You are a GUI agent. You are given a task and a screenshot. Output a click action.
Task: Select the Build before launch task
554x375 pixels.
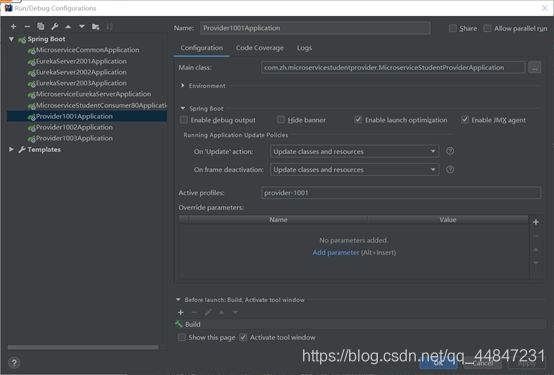[360, 324]
